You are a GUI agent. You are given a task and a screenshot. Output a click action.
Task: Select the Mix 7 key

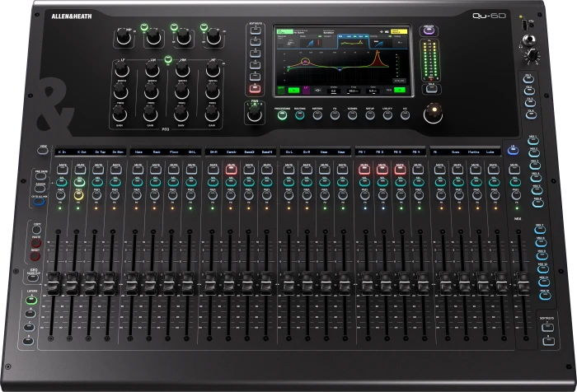540,230
